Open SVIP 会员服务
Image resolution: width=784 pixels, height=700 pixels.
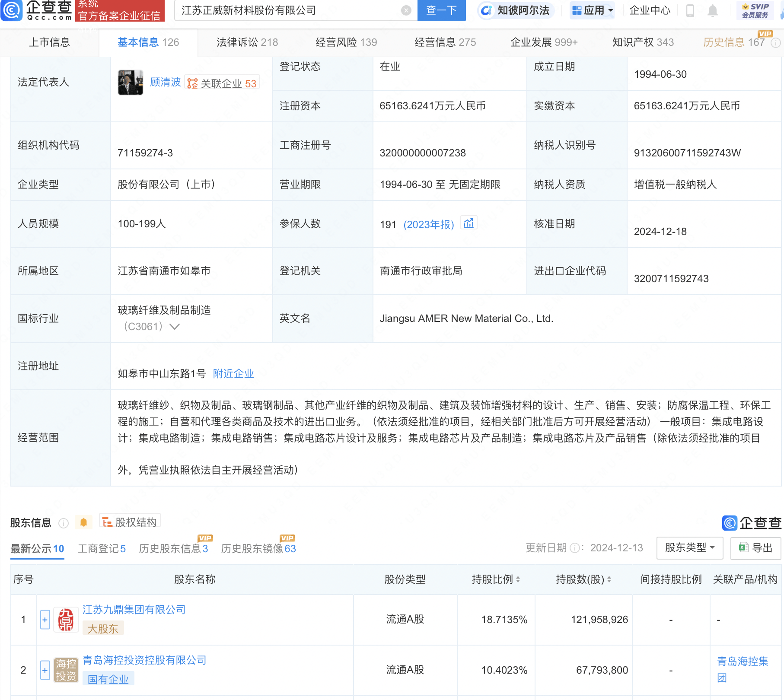[x=755, y=10]
